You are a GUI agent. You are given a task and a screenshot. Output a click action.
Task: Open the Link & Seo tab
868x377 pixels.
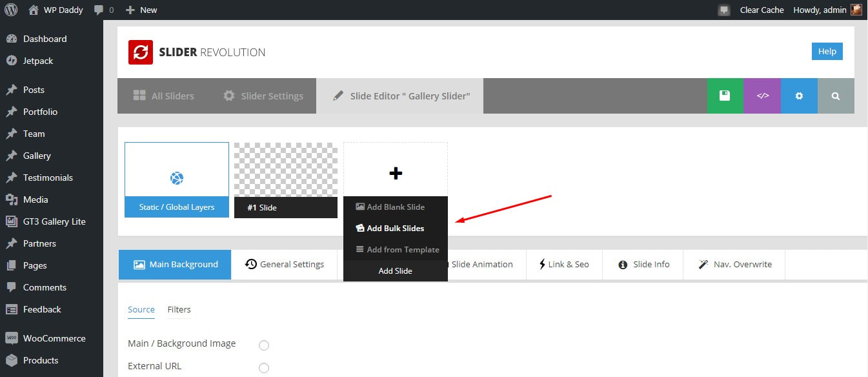click(564, 265)
